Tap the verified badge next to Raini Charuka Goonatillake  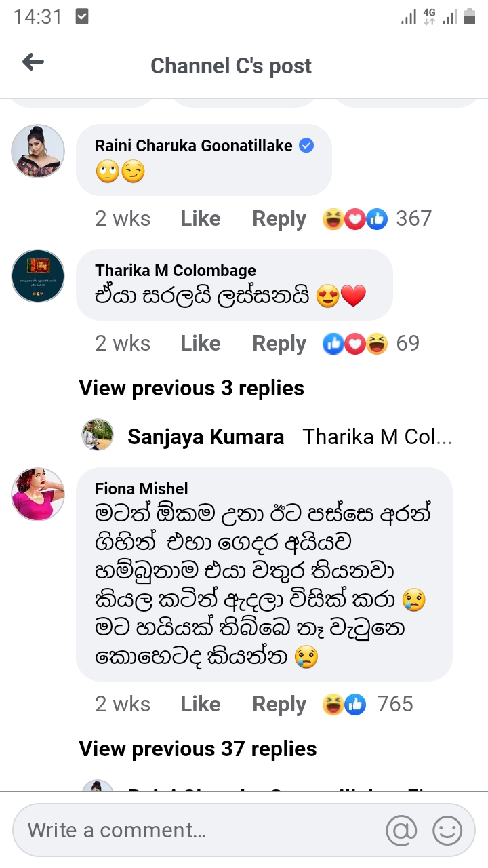click(306, 145)
